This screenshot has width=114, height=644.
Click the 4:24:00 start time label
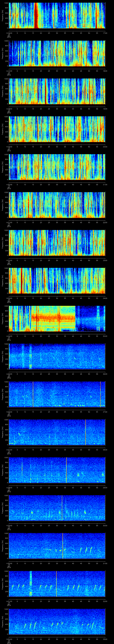click(x=9, y=336)
